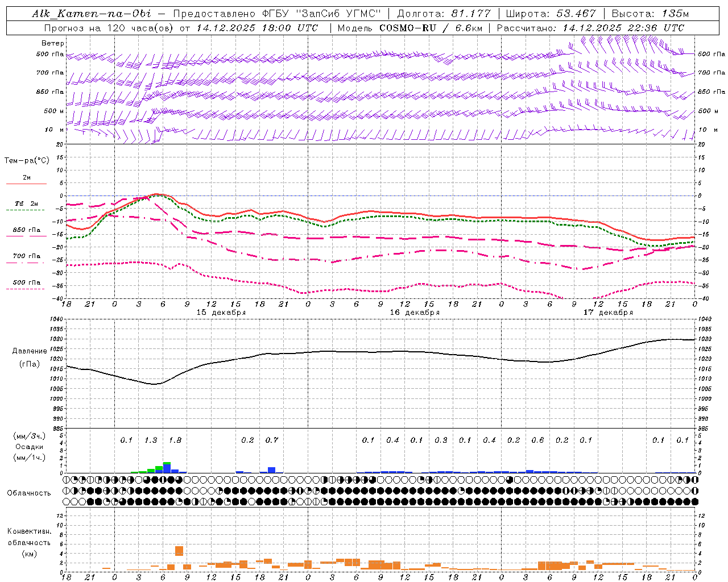The image size is (728, 582).
Task: Click the 2м temperature legend label
Action: coord(27,178)
